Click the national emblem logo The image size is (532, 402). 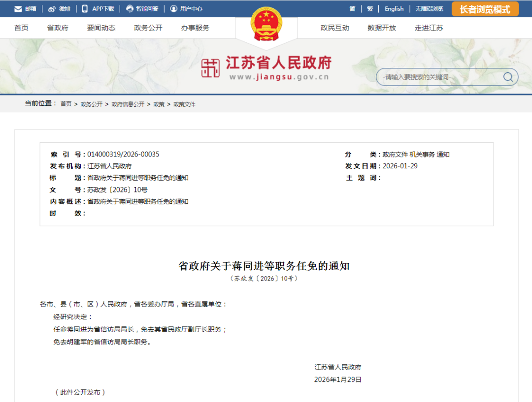click(x=266, y=24)
